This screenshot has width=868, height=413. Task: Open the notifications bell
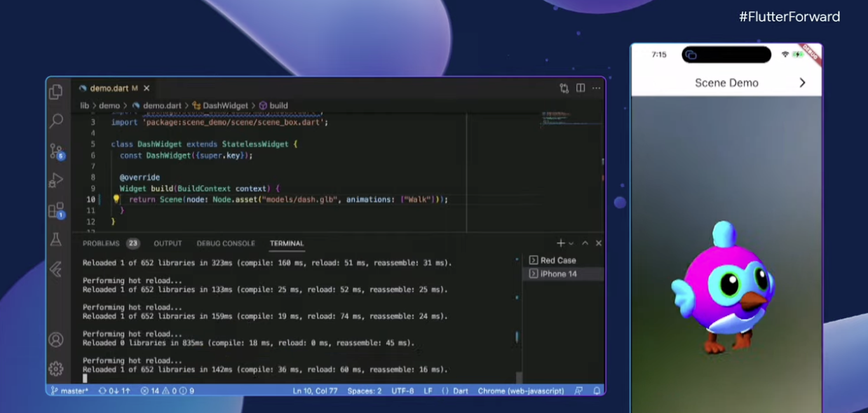pos(597,391)
